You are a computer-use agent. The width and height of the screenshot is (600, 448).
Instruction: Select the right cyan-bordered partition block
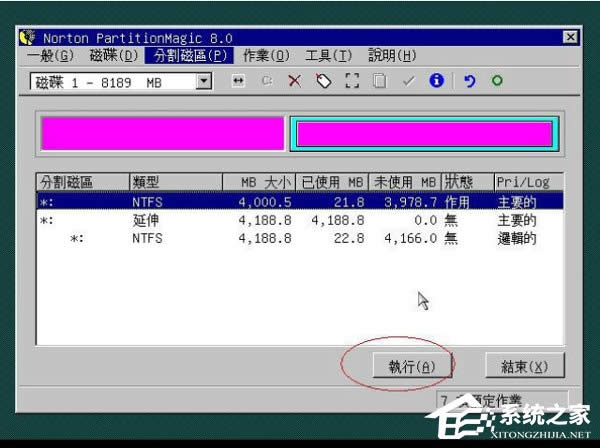(424, 134)
